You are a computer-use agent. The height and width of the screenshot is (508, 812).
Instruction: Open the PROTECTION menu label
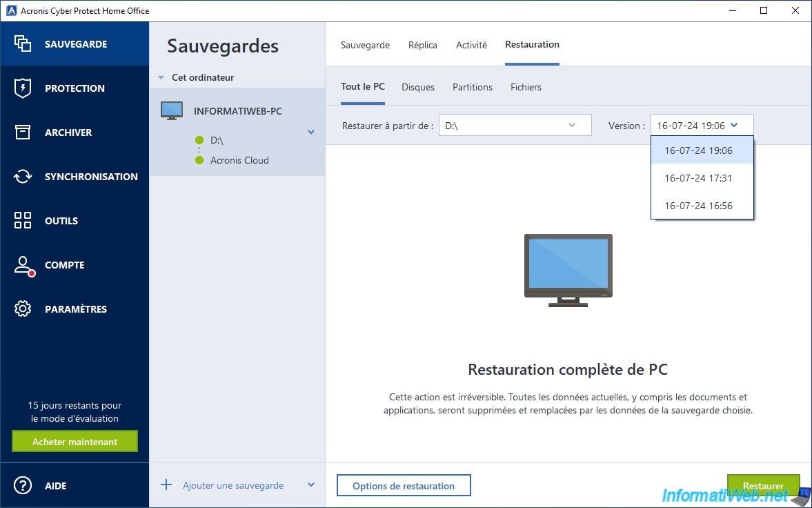point(75,88)
